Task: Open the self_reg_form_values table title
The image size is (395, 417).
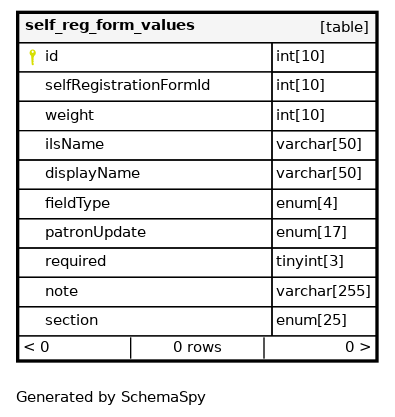Action: (110, 26)
